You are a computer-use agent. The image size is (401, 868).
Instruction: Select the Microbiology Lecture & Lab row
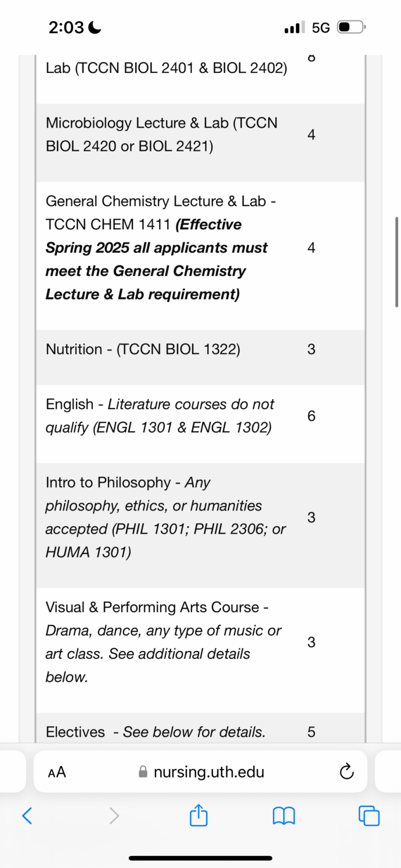[200, 143]
